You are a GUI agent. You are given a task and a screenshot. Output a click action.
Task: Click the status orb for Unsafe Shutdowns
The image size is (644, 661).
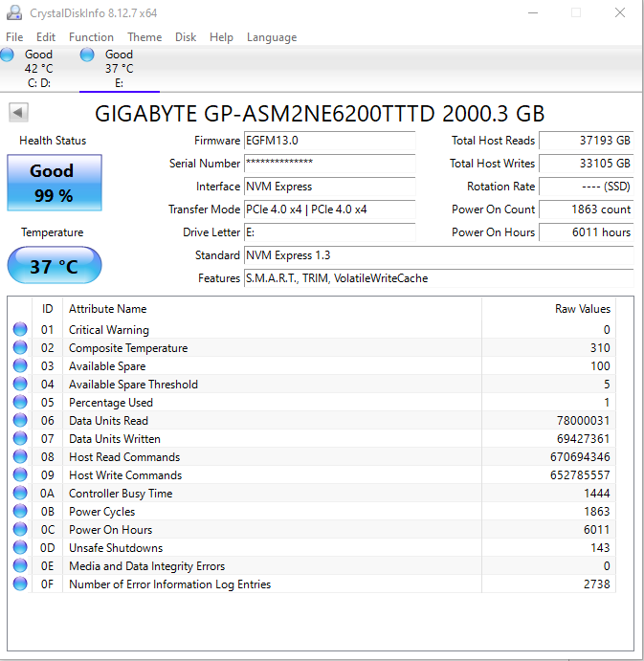(x=20, y=547)
